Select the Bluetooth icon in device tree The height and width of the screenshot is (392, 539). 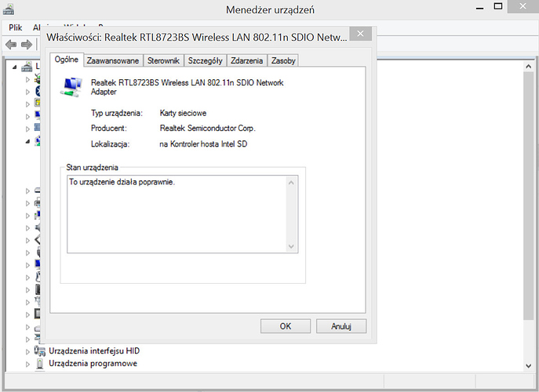click(38, 91)
